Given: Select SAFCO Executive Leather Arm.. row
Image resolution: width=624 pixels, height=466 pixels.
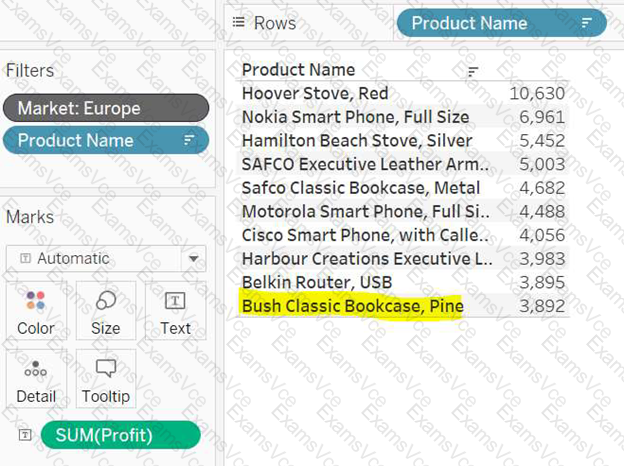Looking at the screenshot, I should pos(402,164).
